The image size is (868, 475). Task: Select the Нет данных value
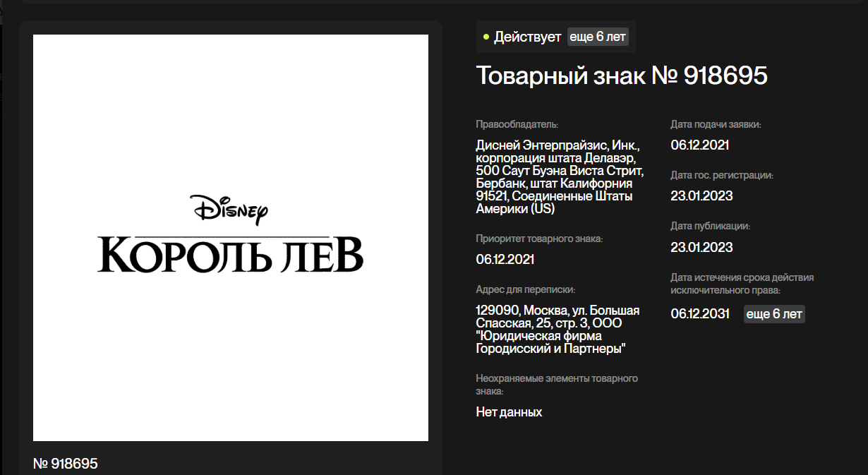point(509,412)
